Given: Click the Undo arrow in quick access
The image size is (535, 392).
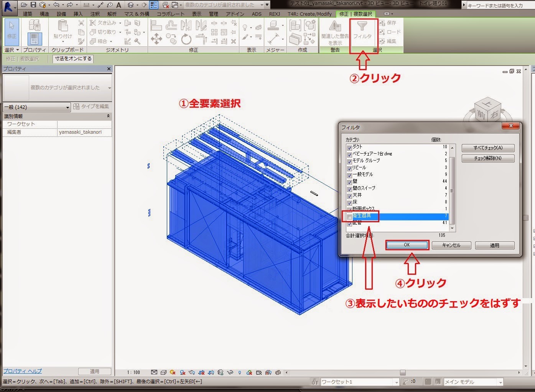Looking at the screenshot, I should 56,5.
